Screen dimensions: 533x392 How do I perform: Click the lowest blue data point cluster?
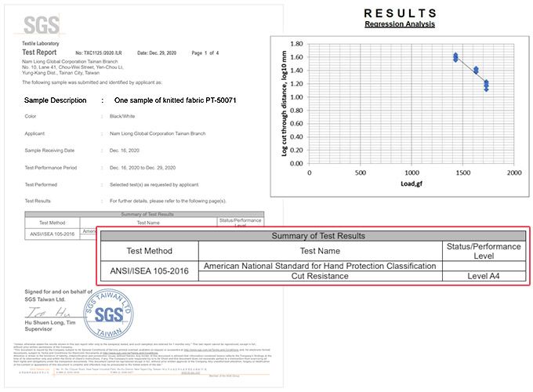click(486, 85)
